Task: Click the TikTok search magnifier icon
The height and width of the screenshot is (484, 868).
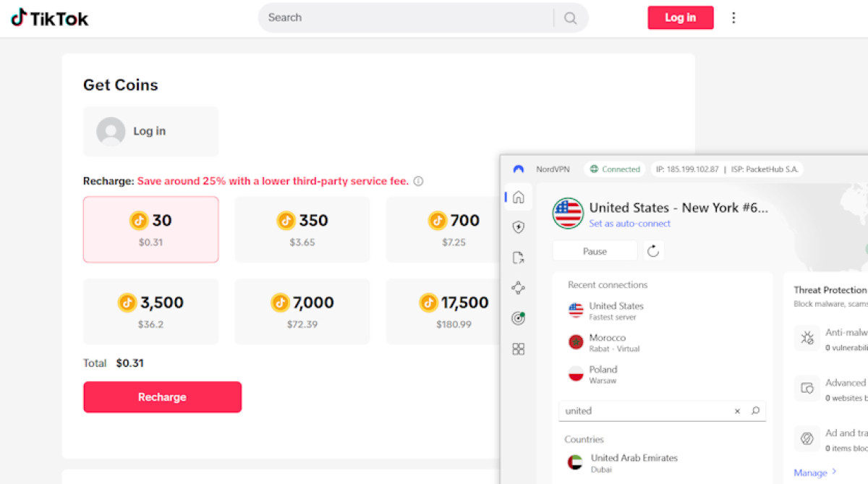Action: 571,18
